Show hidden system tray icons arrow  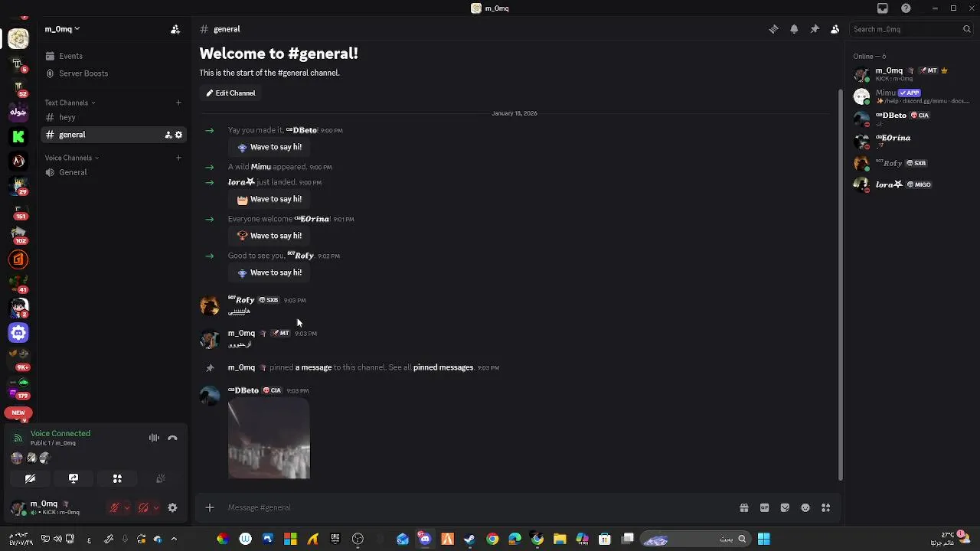174,539
